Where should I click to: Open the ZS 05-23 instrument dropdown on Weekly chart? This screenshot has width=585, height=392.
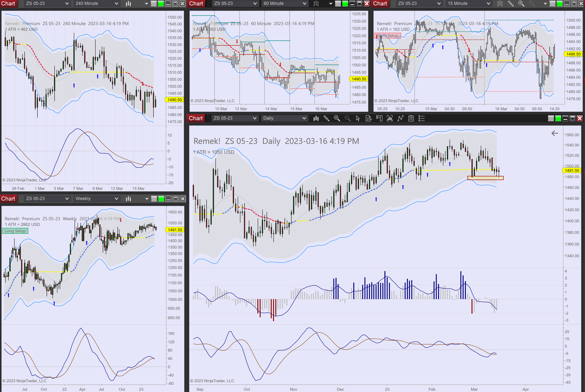(47, 199)
